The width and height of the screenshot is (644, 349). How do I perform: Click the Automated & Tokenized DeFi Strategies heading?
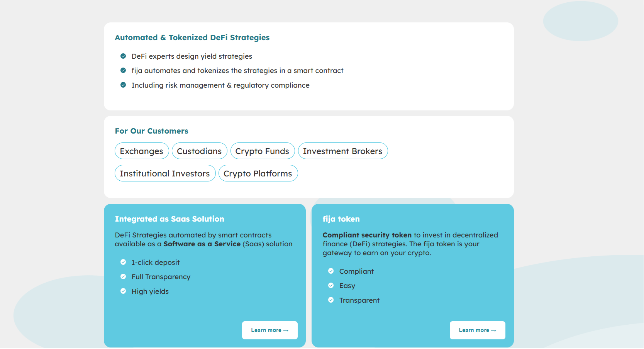click(192, 37)
